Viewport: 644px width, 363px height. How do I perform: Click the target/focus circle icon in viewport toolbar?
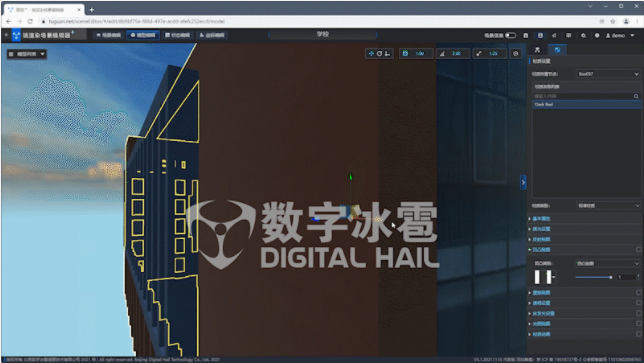pyautogui.click(x=516, y=53)
